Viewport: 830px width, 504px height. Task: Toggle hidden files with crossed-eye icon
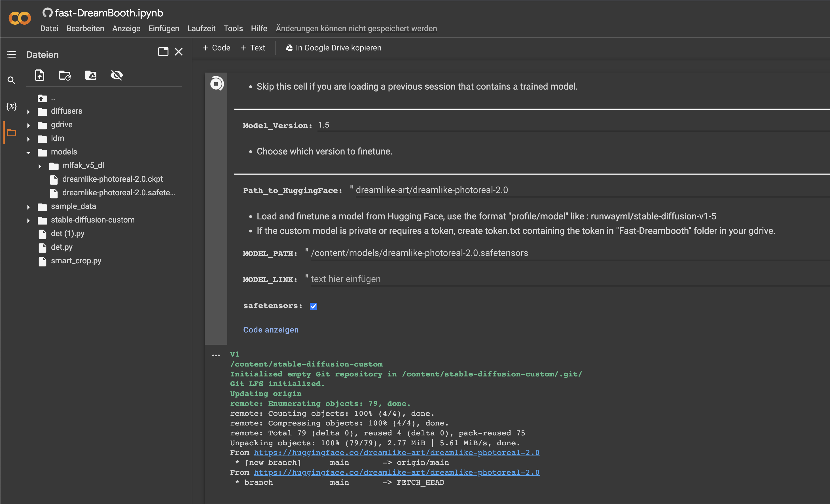[117, 75]
